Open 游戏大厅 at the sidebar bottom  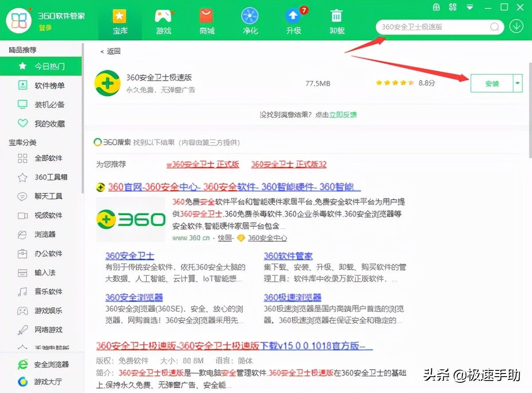pyautogui.click(x=39, y=381)
